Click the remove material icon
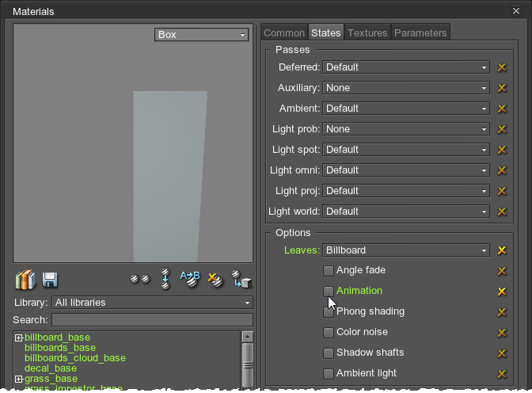Image resolution: width=532 pixels, height=393 pixels. tap(215, 280)
